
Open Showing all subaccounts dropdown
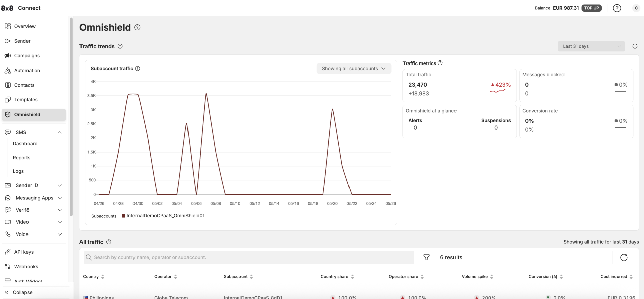coord(354,69)
